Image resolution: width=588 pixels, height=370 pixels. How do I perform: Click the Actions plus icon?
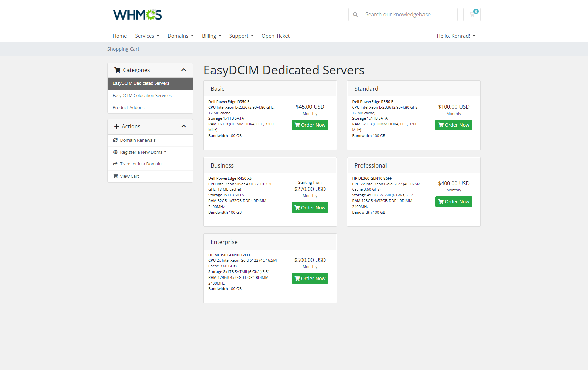click(117, 126)
